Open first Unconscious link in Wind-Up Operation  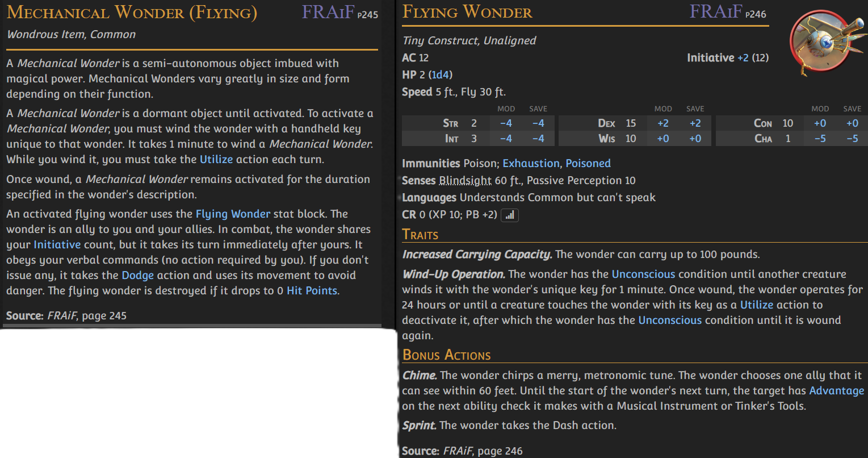tap(643, 274)
